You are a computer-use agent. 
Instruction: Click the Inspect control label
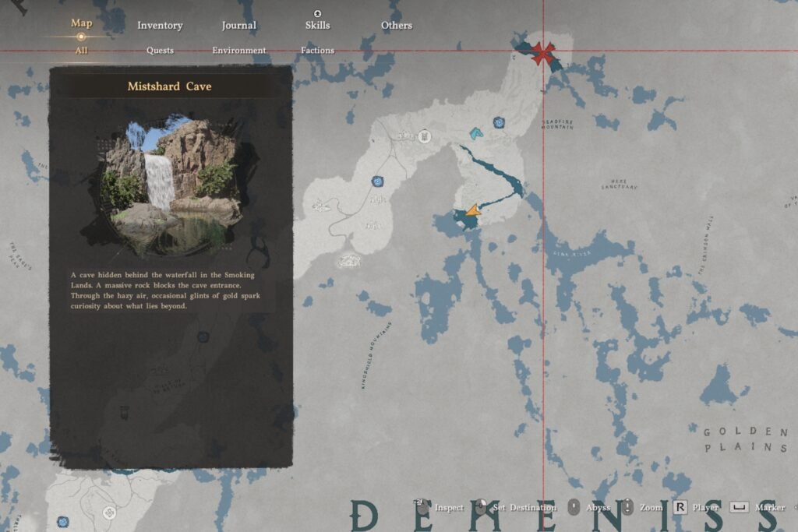pos(448,507)
